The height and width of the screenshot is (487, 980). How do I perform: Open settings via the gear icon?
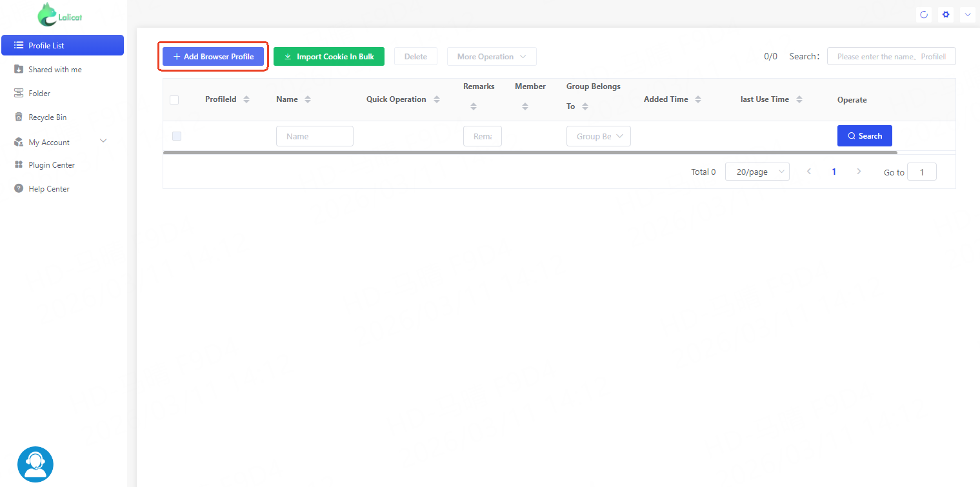coord(946,15)
